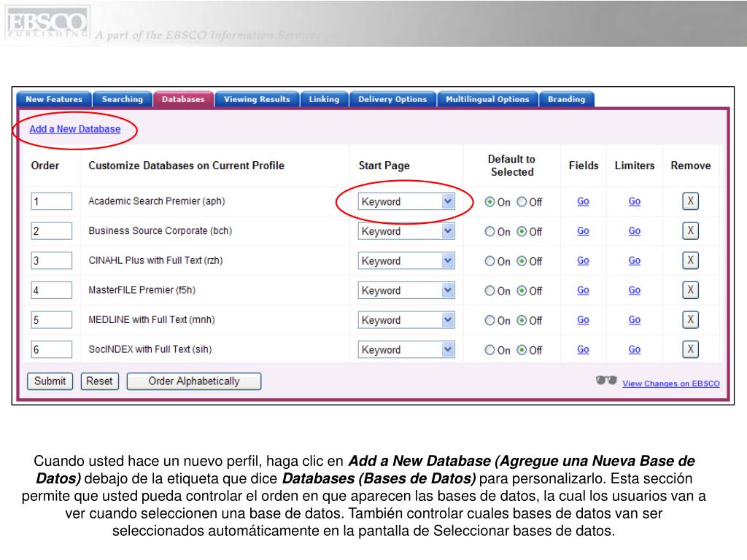
Task: Open Fields Go link for MEDLINE
Action: tap(583, 319)
